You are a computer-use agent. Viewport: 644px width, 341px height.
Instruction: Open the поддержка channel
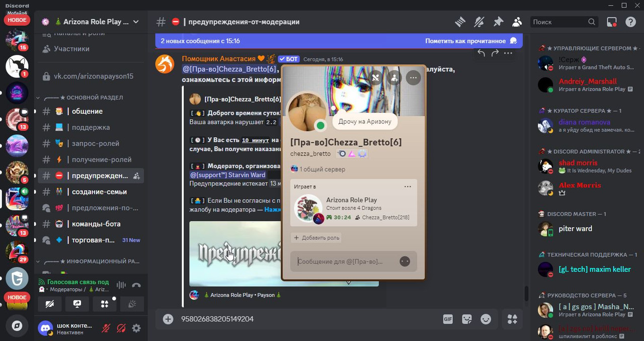91,127
